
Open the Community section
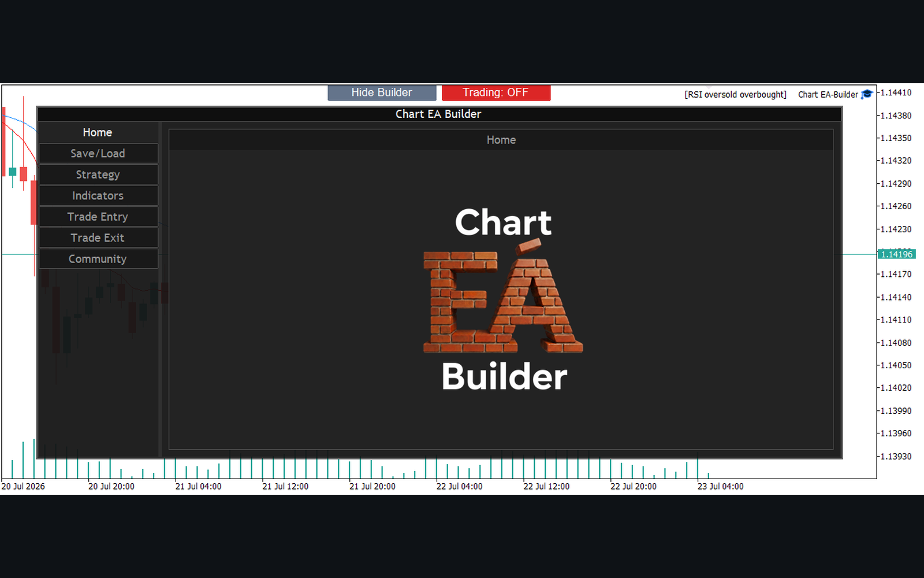coord(98,259)
